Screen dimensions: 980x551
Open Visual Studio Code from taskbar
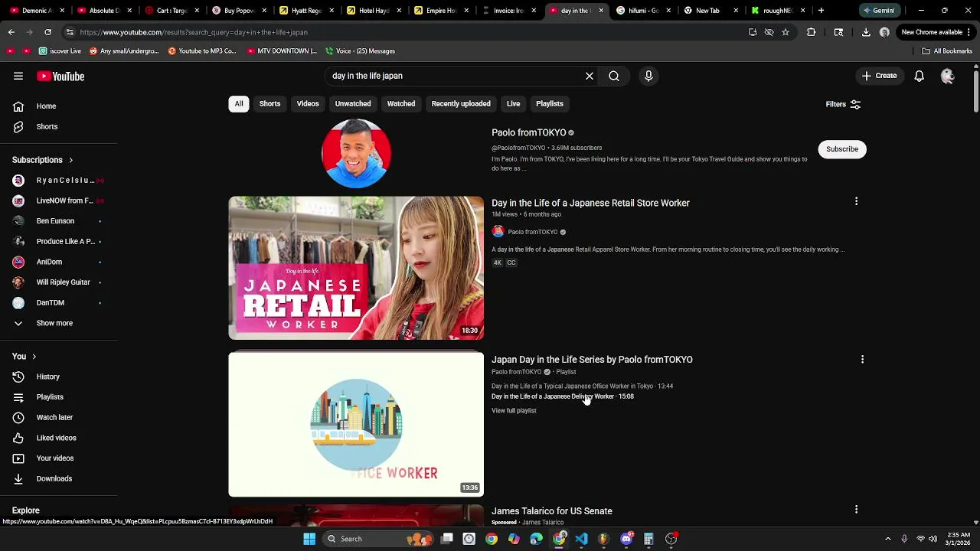tap(581, 539)
